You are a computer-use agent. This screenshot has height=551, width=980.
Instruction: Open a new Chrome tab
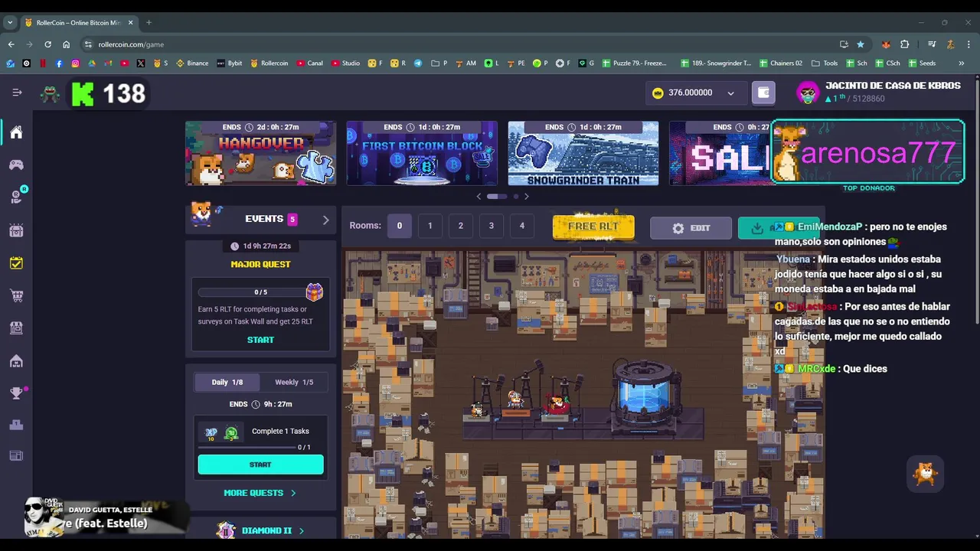[x=149, y=22]
